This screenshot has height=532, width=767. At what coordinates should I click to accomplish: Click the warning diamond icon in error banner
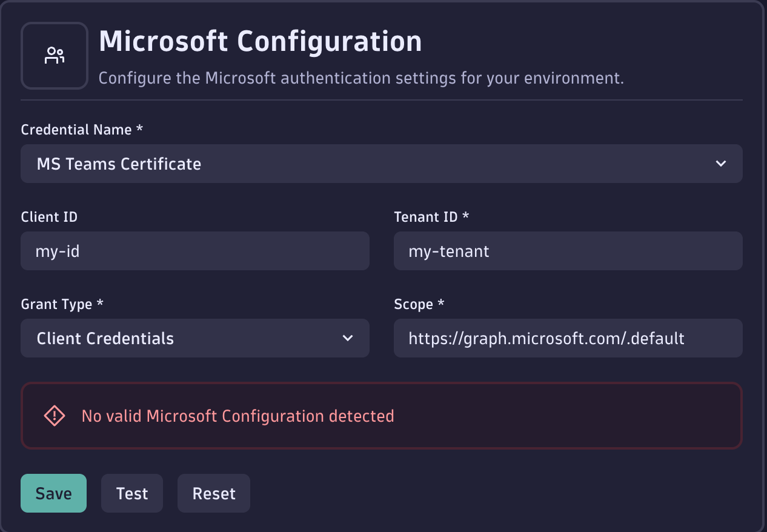(54, 416)
